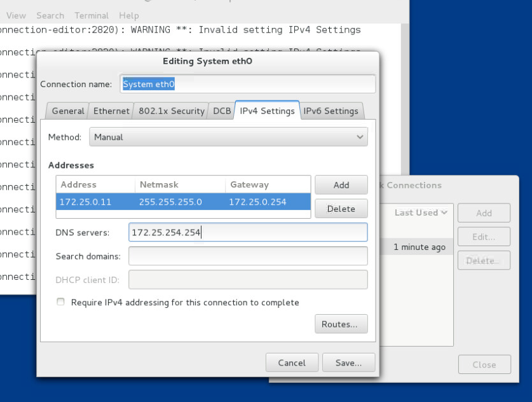Open the Routes dialog
The width and height of the screenshot is (532, 402).
341,324
